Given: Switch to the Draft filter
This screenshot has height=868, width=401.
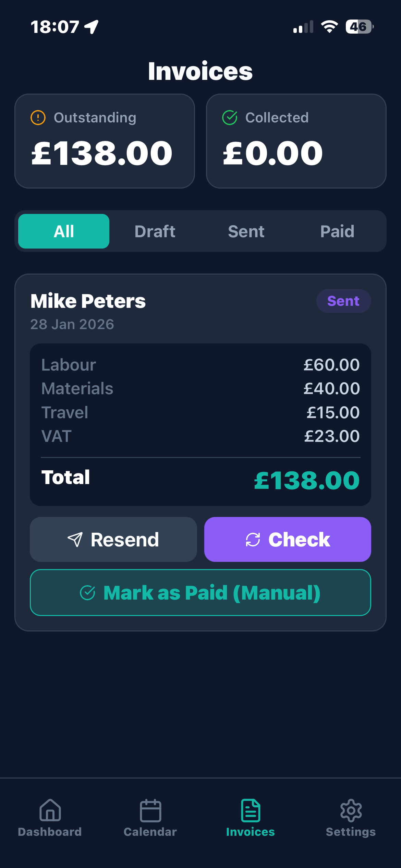Looking at the screenshot, I should [x=155, y=231].
